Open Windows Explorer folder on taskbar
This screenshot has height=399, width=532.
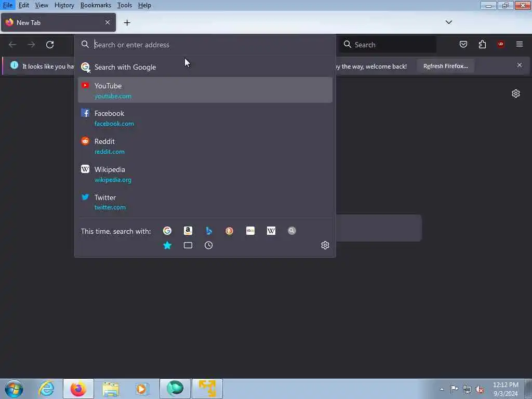coord(111,389)
